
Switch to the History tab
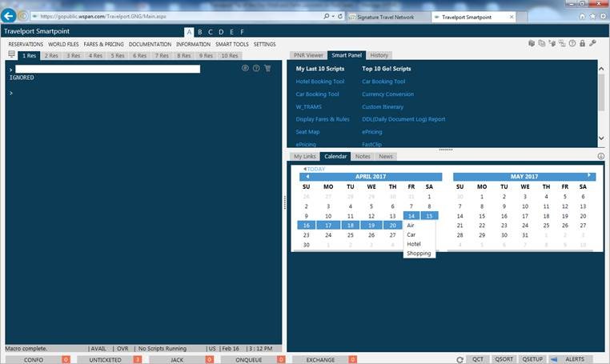379,55
